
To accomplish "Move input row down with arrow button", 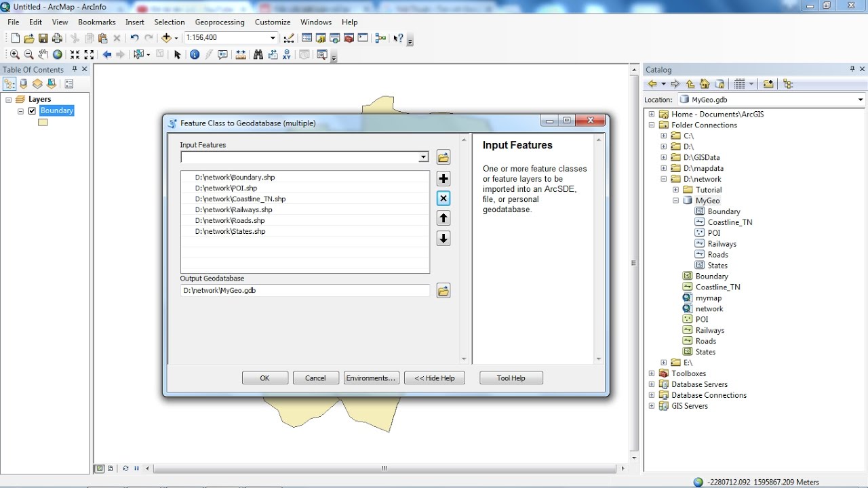I will click(443, 239).
